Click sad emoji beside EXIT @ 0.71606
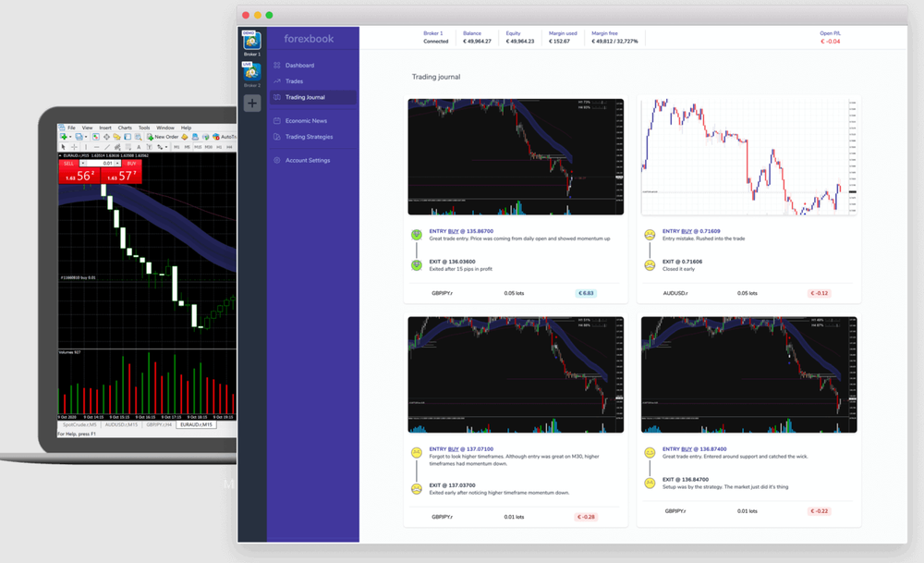Viewport: 924px width, 563px height. tap(650, 265)
